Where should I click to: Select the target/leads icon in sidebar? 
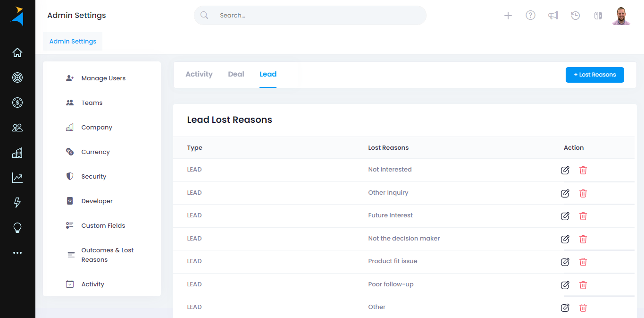coord(17,77)
